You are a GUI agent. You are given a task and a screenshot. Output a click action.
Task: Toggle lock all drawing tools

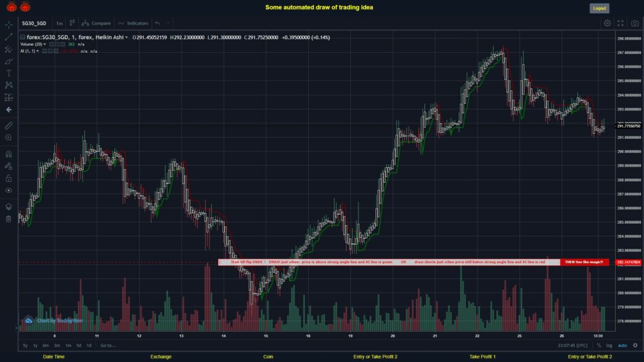[9, 178]
